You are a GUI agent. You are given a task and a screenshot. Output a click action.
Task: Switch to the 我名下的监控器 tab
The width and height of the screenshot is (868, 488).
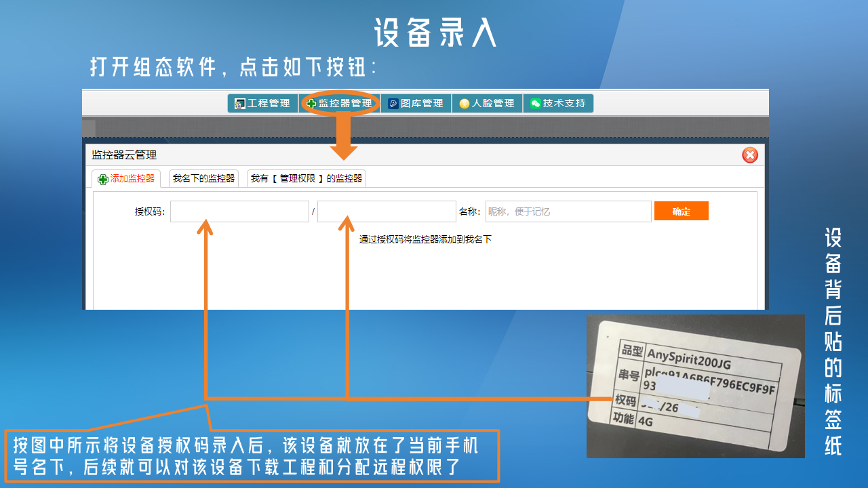(x=203, y=179)
